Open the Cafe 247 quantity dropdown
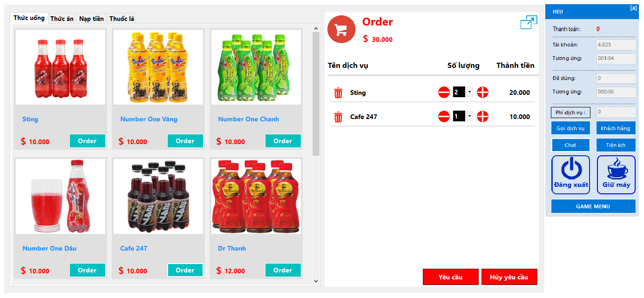The height and width of the screenshot is (298, 644). click(469, 116)
